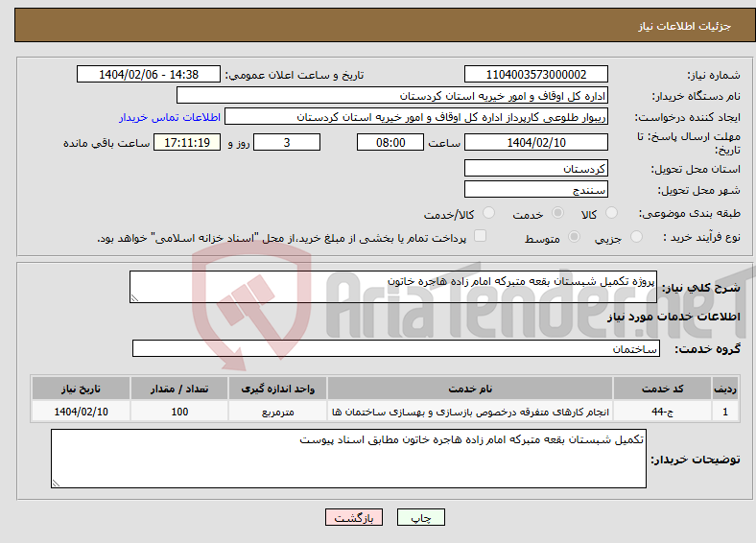Click the طبقه بندی موضوعی label
756x543 pixels.
690,213
